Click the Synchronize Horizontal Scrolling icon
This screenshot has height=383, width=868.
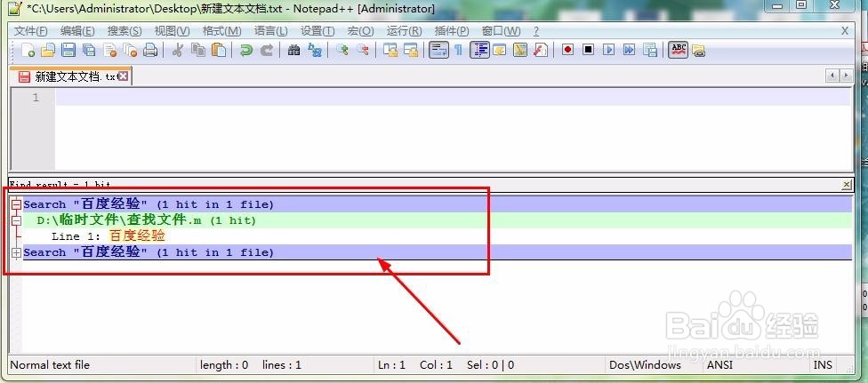(411, 51)
